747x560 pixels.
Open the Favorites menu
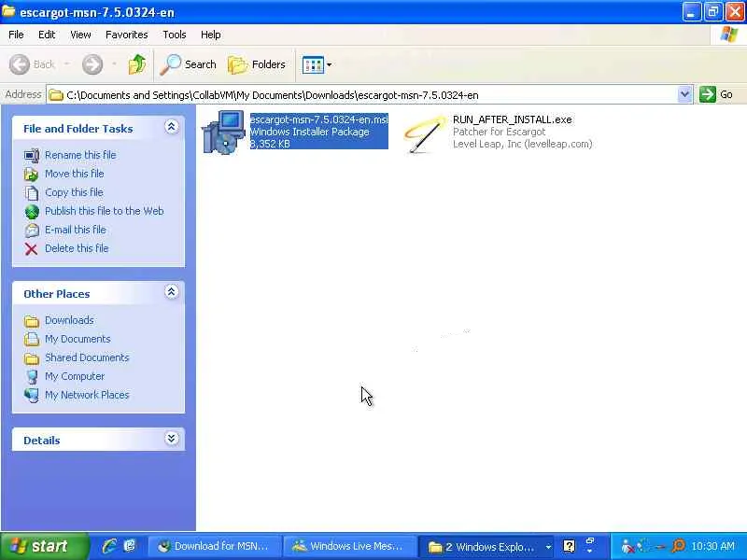[x=127, y=35]
